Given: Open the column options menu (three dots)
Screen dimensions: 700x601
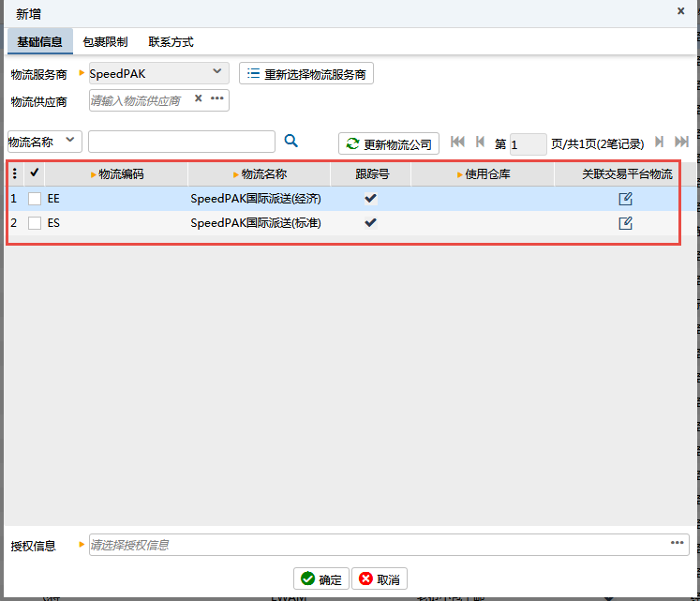Looking at the screenshot, I should [15, 173].
